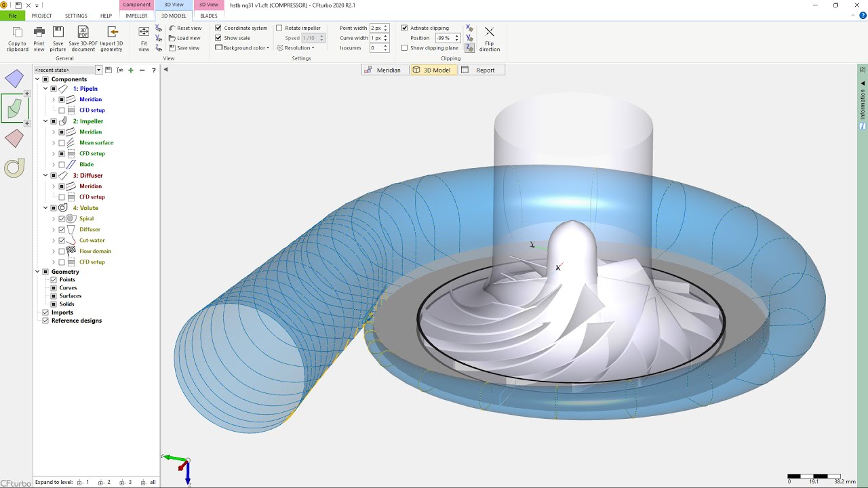Collapse the left panel arrow
The image size is (868, 488).
pyautogui.click(x=165, y=69)
